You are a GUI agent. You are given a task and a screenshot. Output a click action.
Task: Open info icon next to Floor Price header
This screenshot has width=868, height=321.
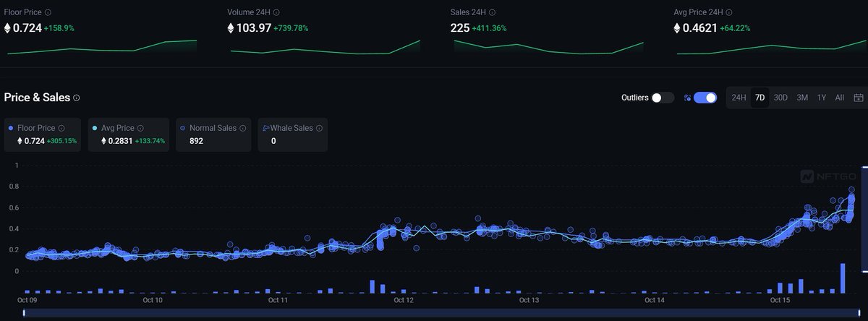(x=48, y=12)
